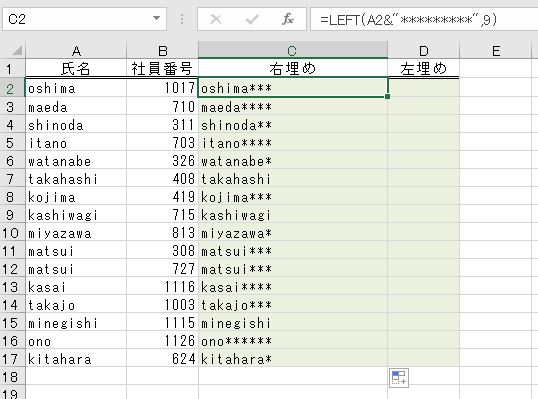This screenshot has height=399, width=538.
Task: Expand the Name Box dropdown arrow
Action: (x=156, y=18)
